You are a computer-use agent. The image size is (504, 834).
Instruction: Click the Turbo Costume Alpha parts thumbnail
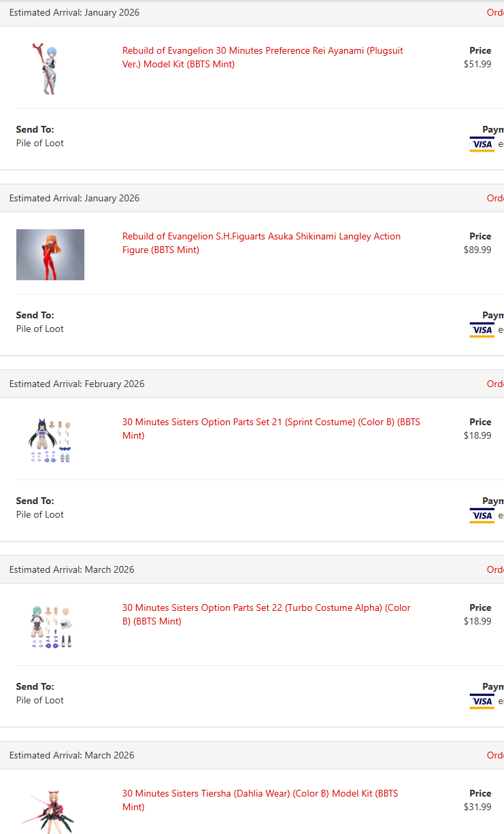tap(50, 626)
